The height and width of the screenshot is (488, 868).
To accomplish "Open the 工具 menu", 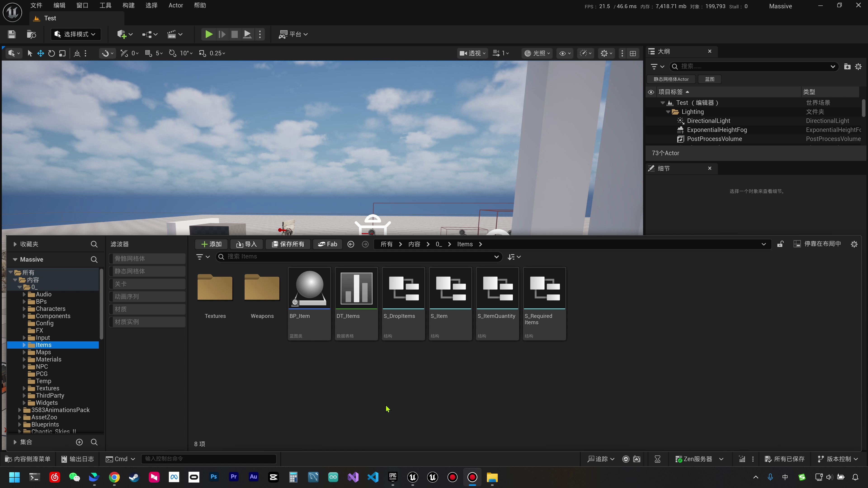I will (105, 5).
